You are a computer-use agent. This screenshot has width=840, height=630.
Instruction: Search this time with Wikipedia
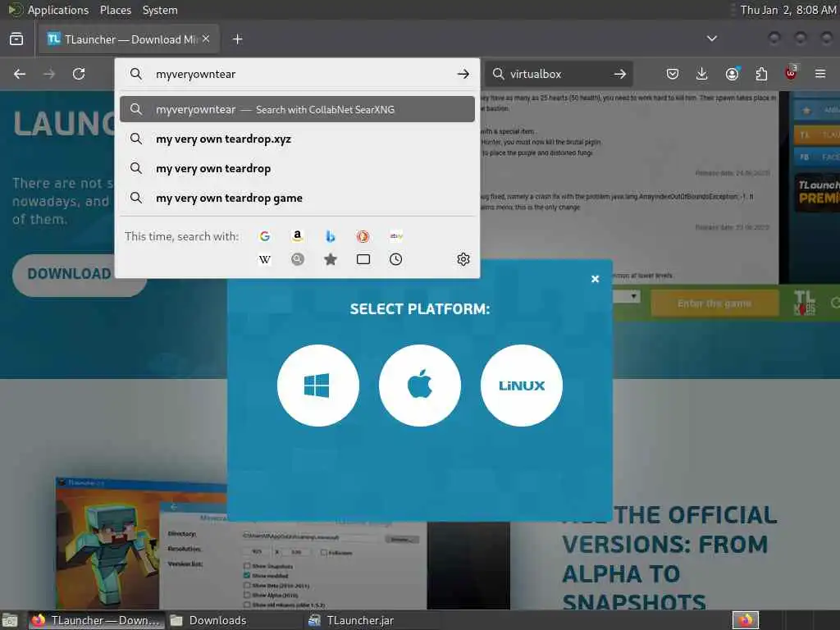tap(265, 260)
